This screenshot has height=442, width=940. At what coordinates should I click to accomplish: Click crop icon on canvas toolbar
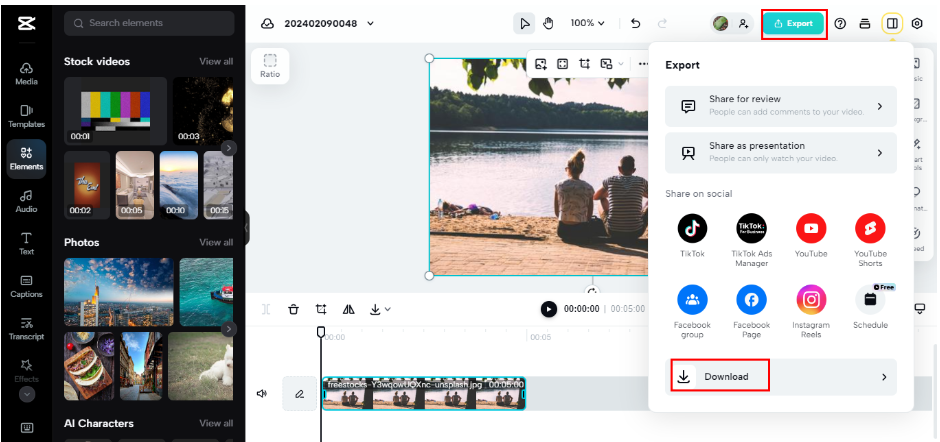(x=585, y=64)
